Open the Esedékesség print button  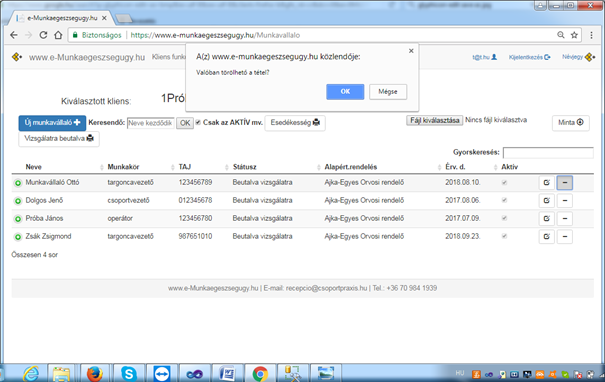click(x=295, y=123)
